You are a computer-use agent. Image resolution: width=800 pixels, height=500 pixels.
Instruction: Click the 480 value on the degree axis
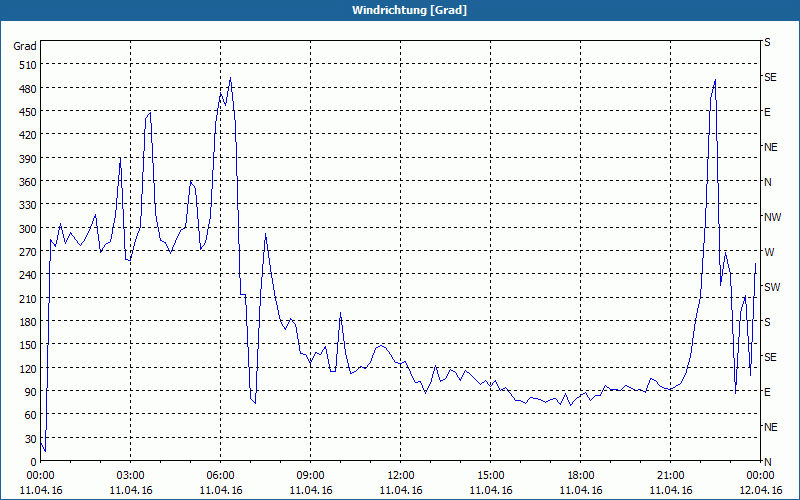[28, 89]
